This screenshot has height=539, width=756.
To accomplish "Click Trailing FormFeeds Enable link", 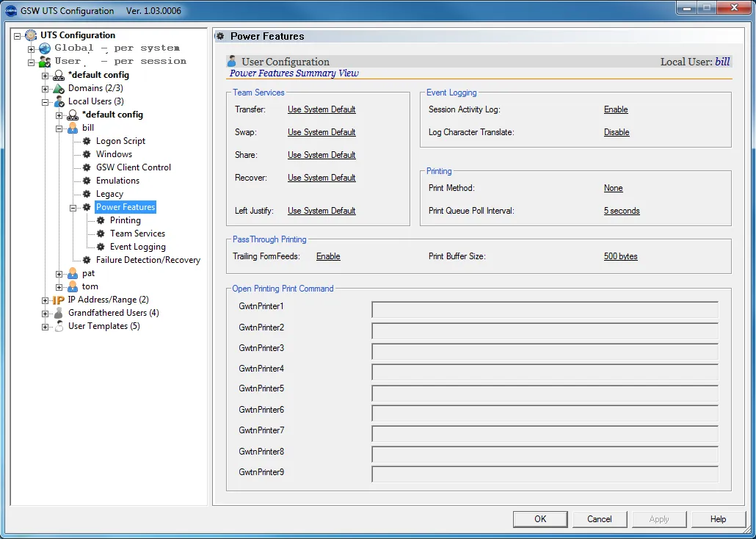I will click(328, 256).
